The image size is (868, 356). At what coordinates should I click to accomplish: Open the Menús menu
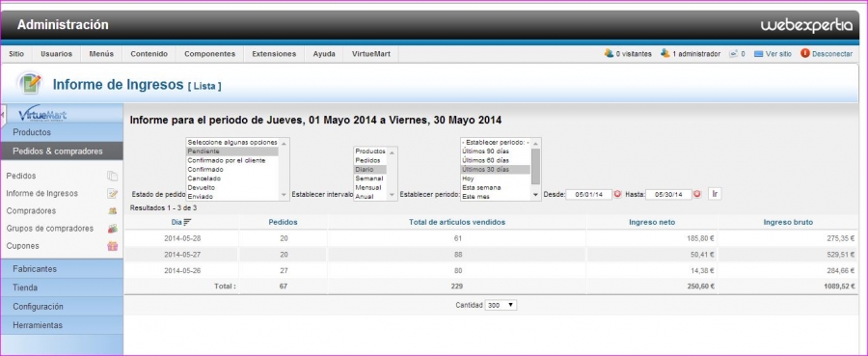(x=101, y=54)
